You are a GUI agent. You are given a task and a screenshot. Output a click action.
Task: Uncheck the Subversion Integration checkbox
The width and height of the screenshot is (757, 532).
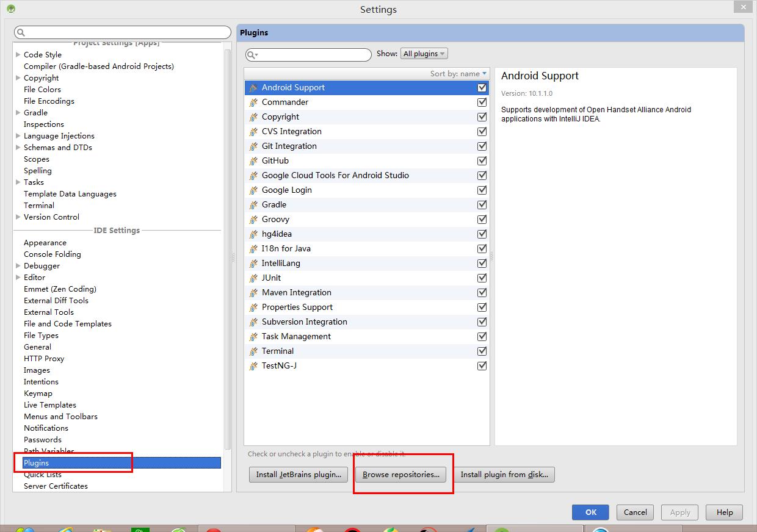point(482,322)
